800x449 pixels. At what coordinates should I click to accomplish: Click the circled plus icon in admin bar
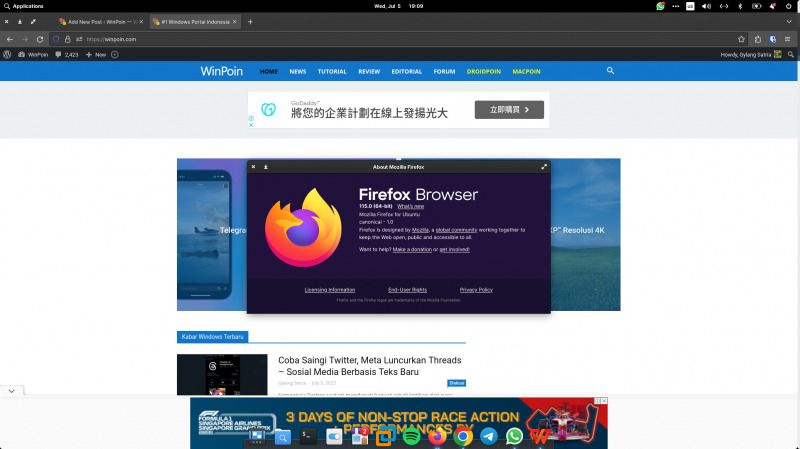pos(115,55)
